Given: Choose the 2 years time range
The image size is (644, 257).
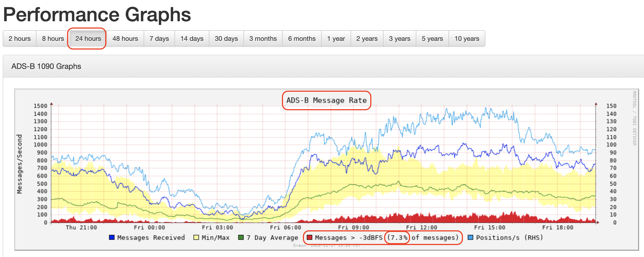Looking at the screenshot, I should click(x=367, y=39).
